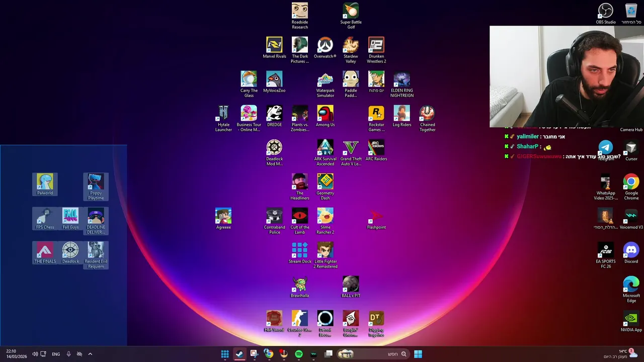Select the Slime Rancher 2 icon

(x=325, y=221)
